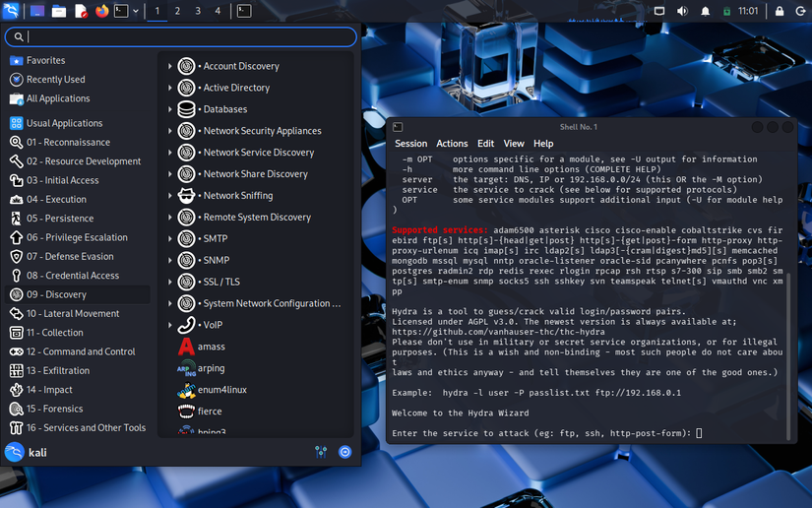Open the notifications bell icon

click(705, 11)
